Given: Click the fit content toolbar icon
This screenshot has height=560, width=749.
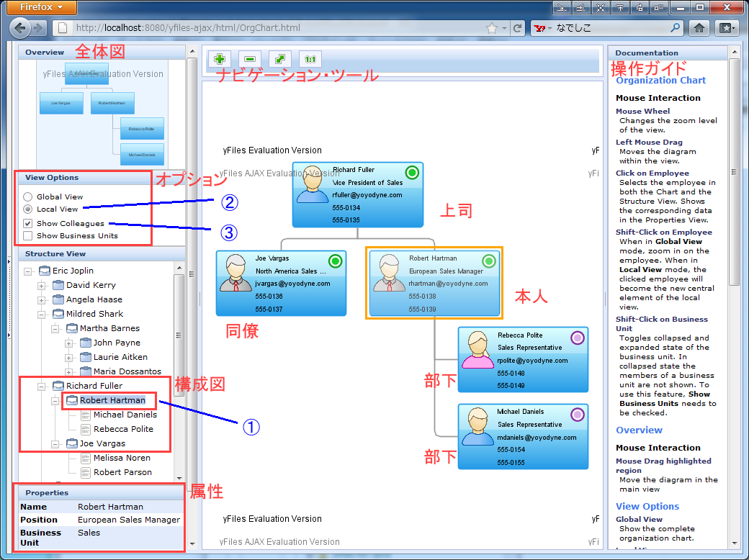Looking at the screenshot, I should [279, 59].
